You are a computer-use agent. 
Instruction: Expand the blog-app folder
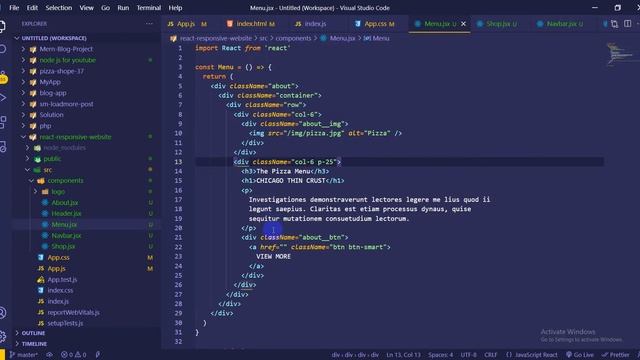point(53,93)
